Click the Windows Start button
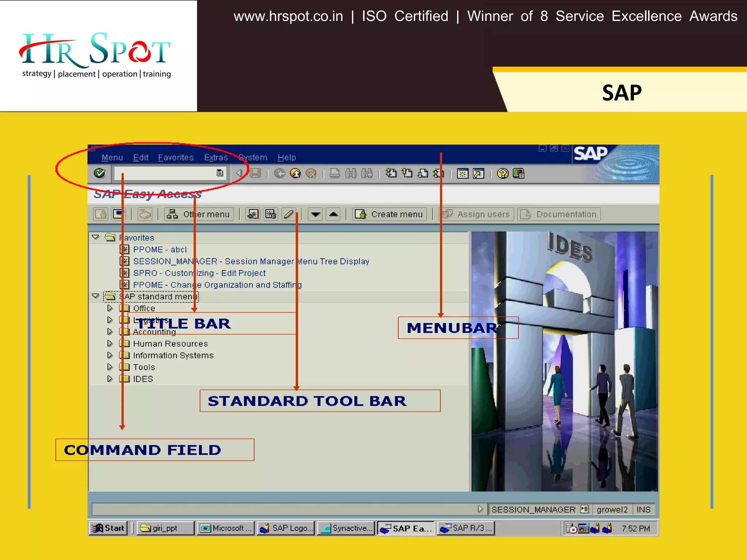This screenshot has height=560, width=747. pos(108,528)
